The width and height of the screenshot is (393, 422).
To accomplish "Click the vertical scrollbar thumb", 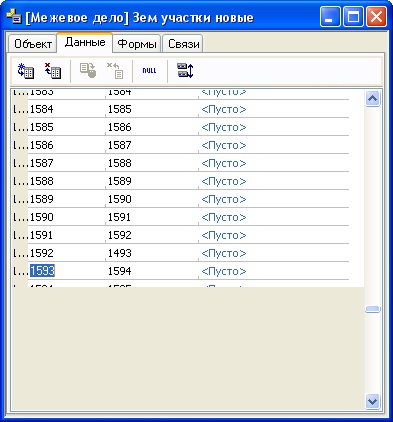I will click(x=372, y=309).
